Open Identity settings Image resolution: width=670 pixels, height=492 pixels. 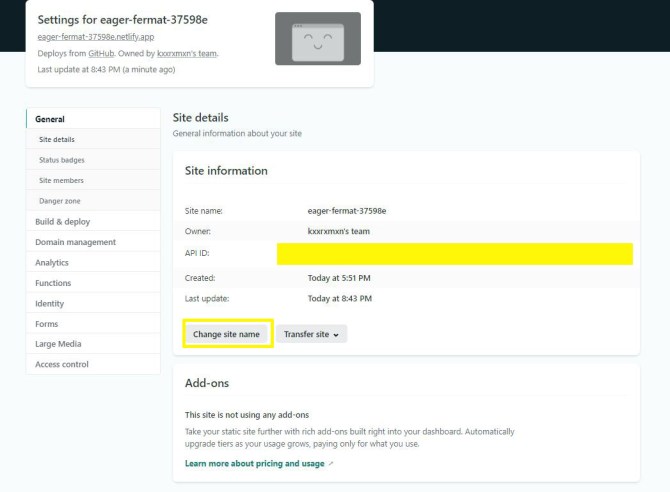click(x=93, y=303)
